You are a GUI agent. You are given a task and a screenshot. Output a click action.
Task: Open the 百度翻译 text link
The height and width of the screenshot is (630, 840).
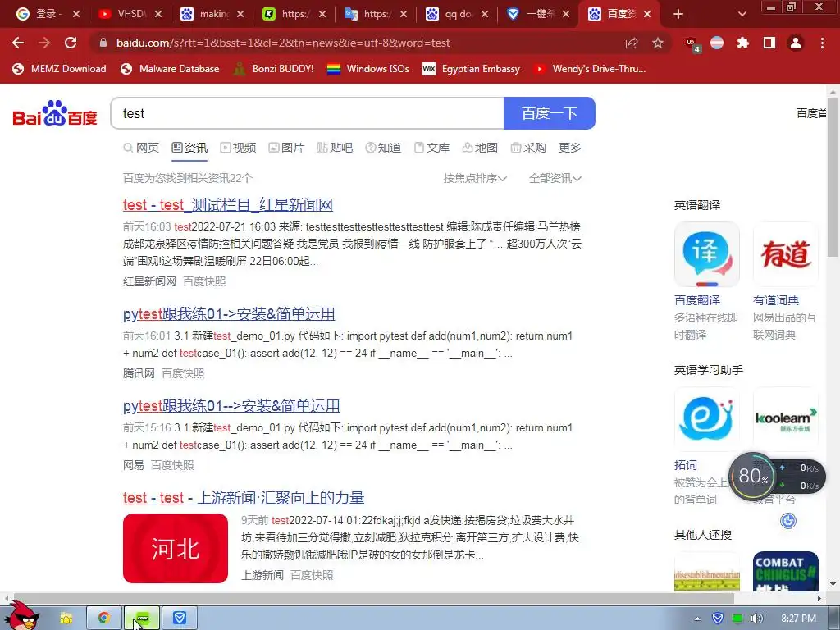coord(697,300)
